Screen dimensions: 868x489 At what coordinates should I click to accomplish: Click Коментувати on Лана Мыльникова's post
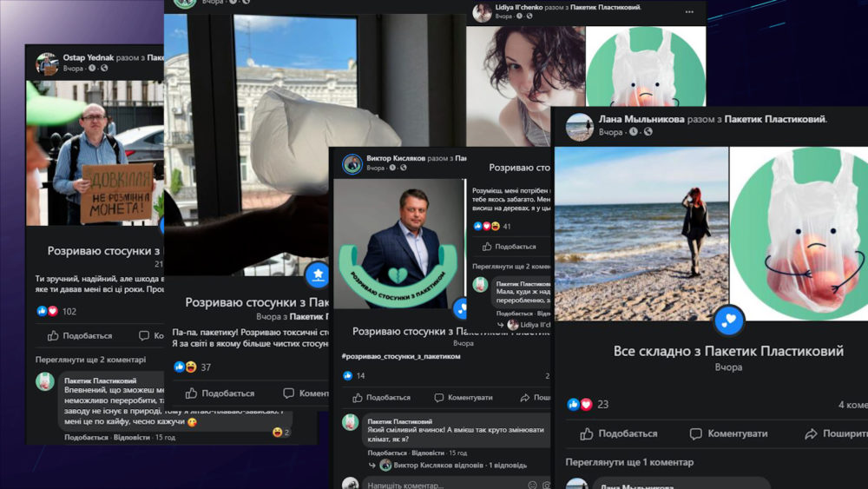(728, 433)
